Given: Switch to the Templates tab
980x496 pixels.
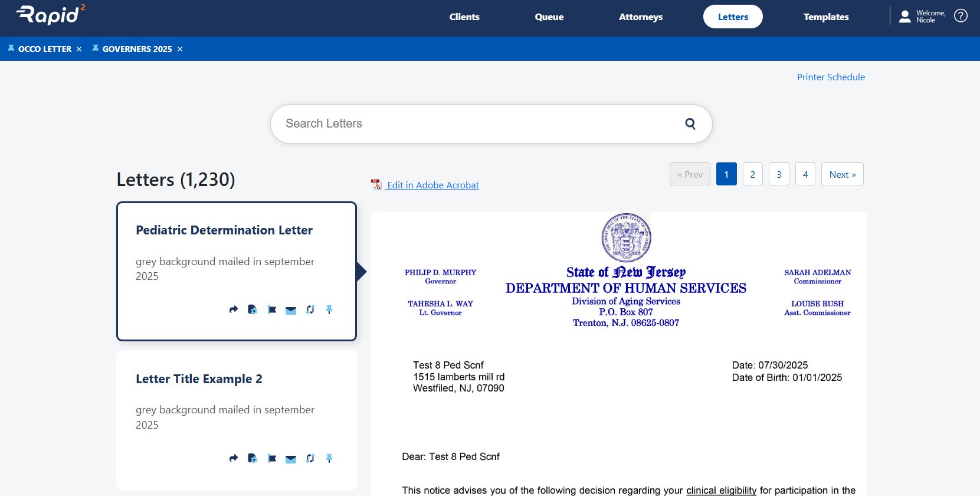Looking at the screenshot, I should pyautogui.click(x=825, y=17).
